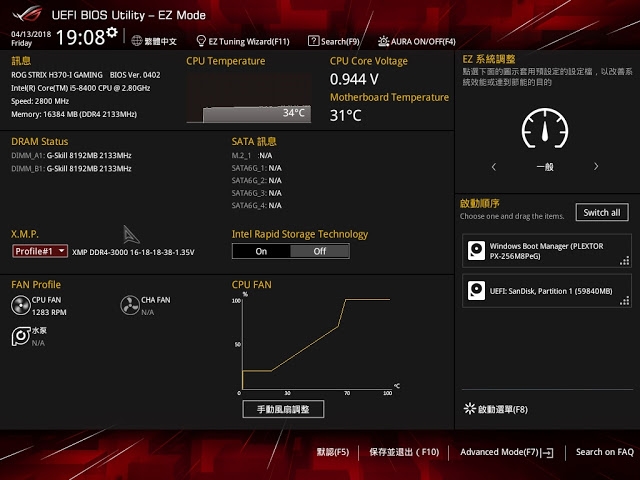Click the EZ Tuning Wizard lightbulb icon

click(x=201, y=41)
